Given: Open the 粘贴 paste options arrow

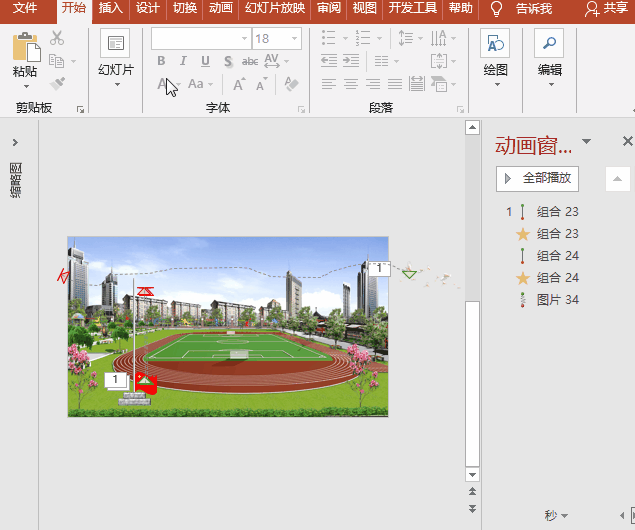Looking at the screenshot, I should point(26,86).
